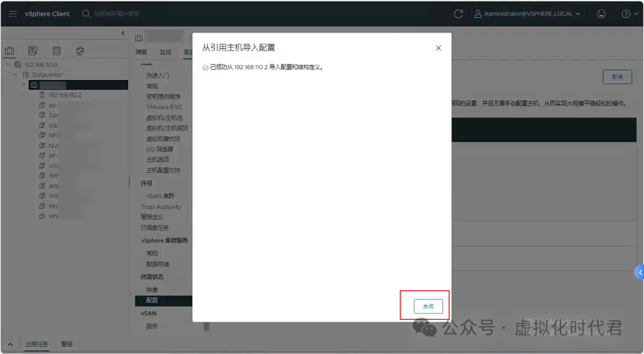
Task: Click the 关闭 button in the import dialog
Action: pyautogui.click(x=428, y=306)
